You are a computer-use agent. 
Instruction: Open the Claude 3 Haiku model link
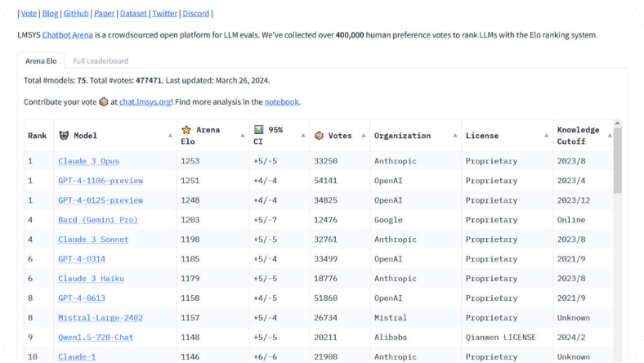tap(92, 278)
